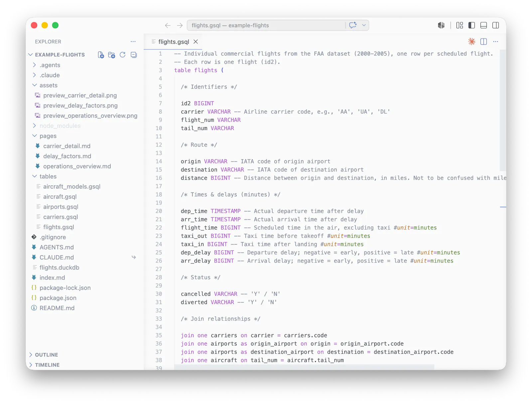532x404 pixels.
Task: Open Customize Layout icon
Action: pyautogui.click(x=460, y=25)
